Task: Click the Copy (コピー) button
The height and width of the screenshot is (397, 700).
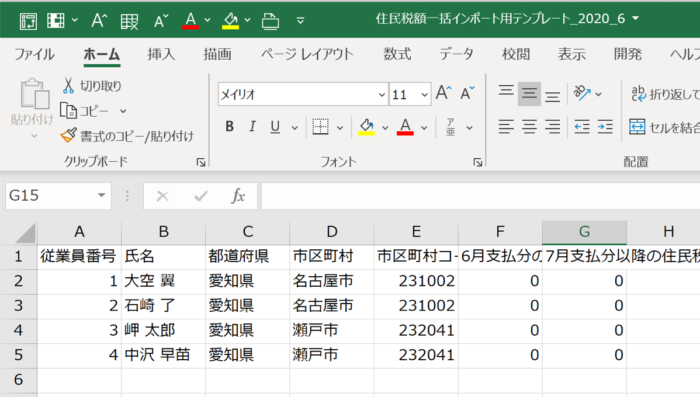Action: (84, 111)
